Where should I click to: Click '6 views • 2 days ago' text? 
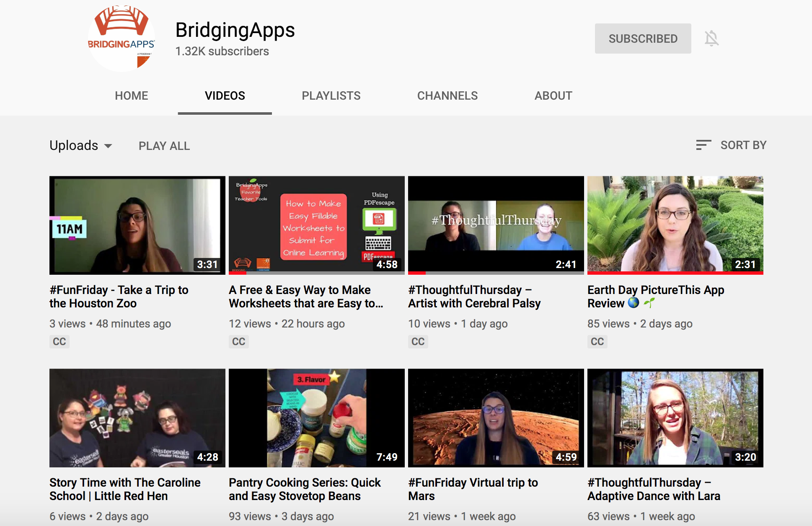[x=99, y=516]
